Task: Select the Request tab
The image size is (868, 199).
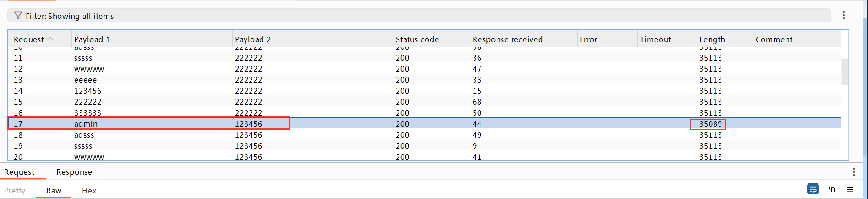Action: pos(19,172)
